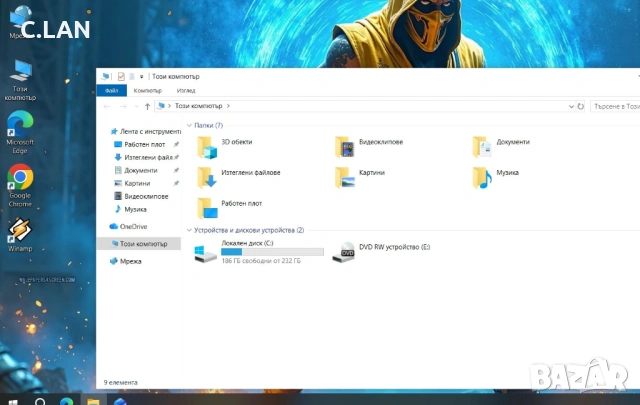Image resolution: width=640 pixels, height=405 pixels.
Task: Select Този компютър in the sidebar
Action: click(x=139, y=244)
